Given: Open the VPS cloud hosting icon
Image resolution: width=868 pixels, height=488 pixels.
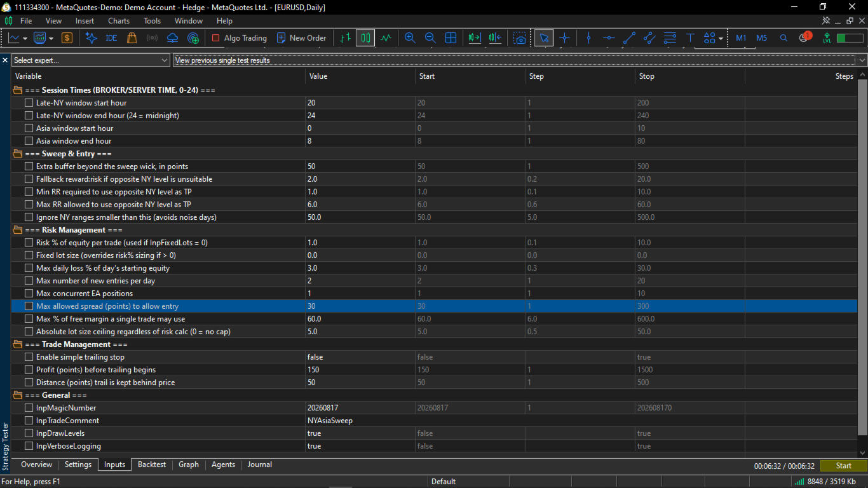Looking at the screenshot, I should tap(172, 38).
